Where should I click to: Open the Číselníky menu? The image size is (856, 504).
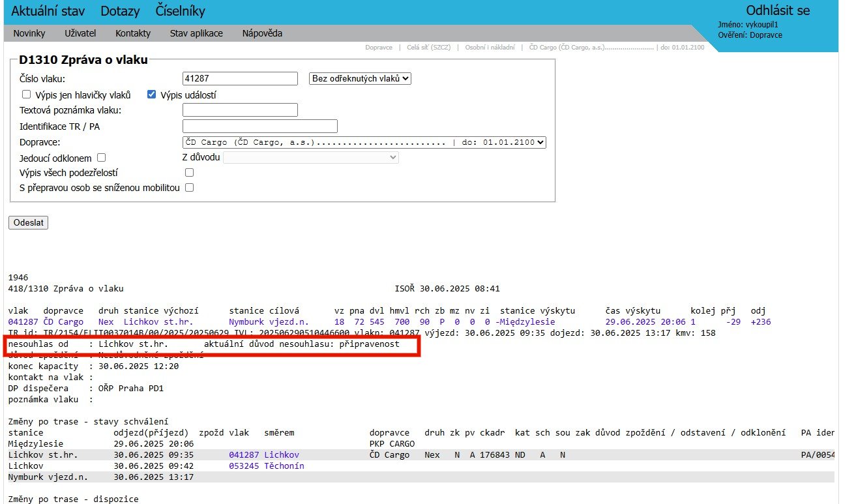pos(180,11)
